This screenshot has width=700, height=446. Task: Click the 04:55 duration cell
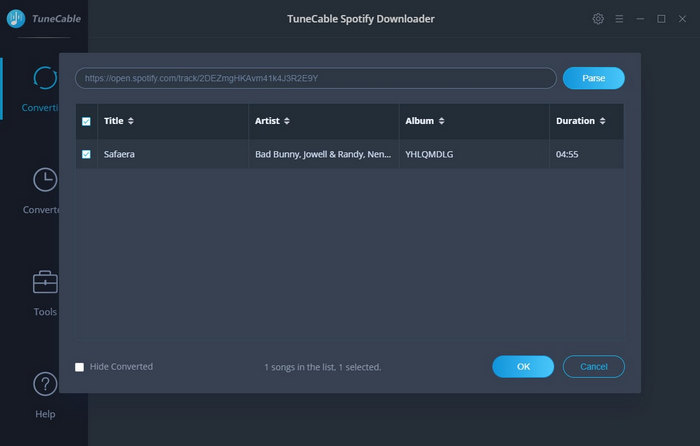[x=586, y=154]
